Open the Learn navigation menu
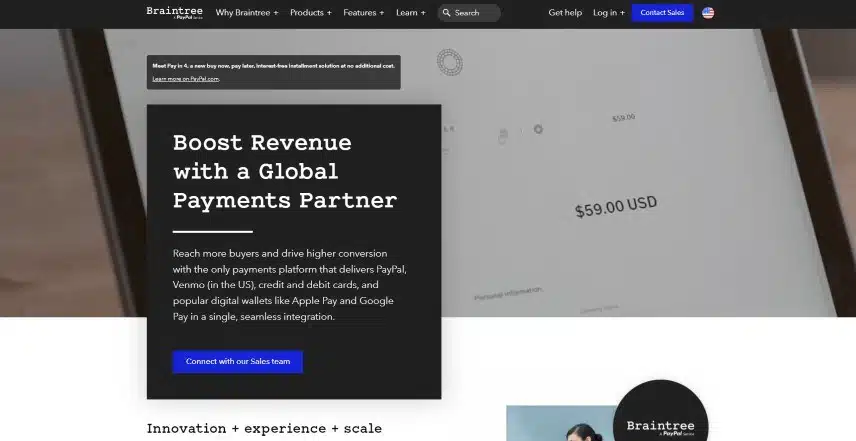Image resolution: width=856 pixels, height=441 pixels. pos(410,13)
